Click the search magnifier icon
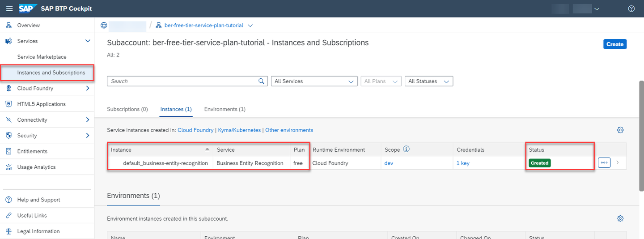Image resolution: width=644 pixels, height=239 pixels. tap(262, 81)
